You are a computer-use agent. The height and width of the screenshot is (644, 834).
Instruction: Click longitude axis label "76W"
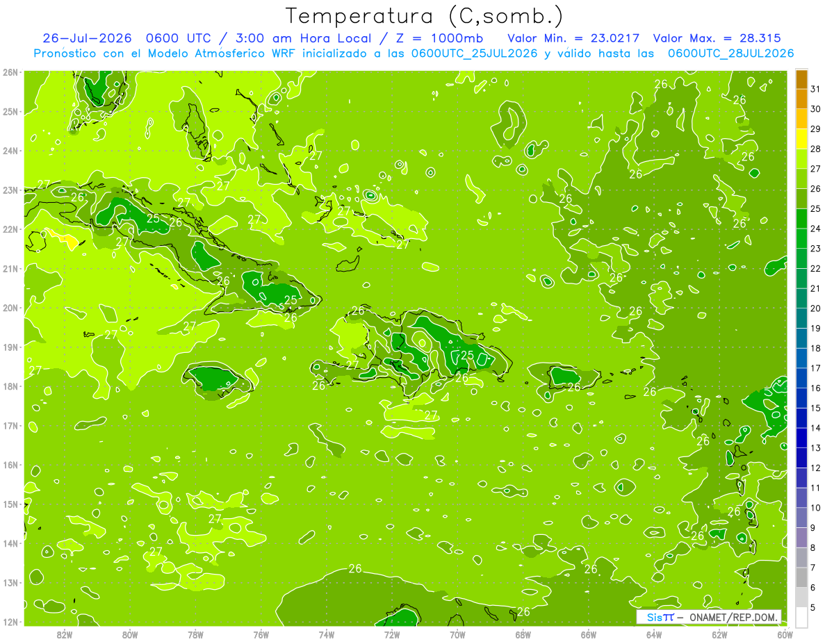coord(261,634)
